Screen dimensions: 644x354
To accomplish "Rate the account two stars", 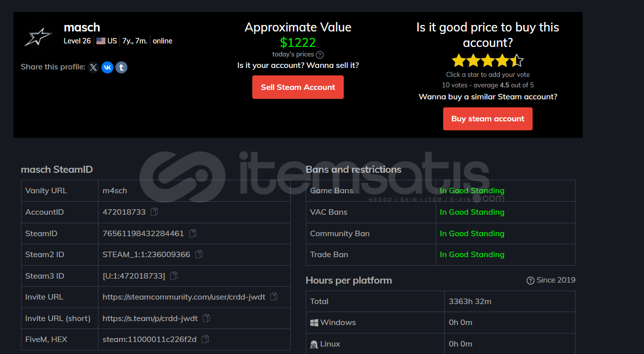I will [473, 61].
